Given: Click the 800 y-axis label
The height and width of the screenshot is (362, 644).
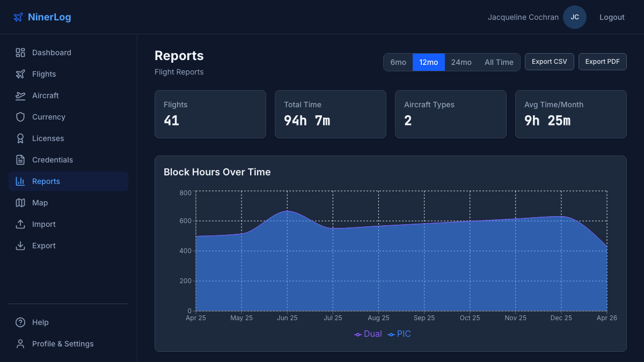Looking at the screenshot, I should coord(186,193).
